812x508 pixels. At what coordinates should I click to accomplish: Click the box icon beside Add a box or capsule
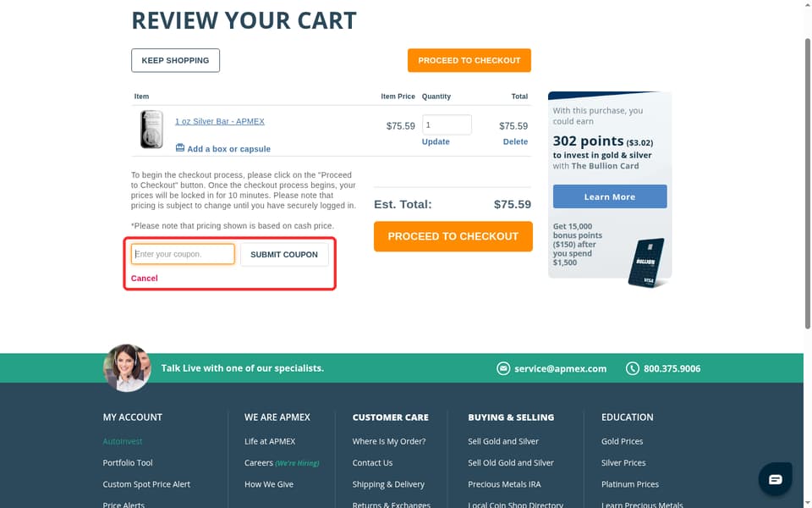(x=179, y=147)
